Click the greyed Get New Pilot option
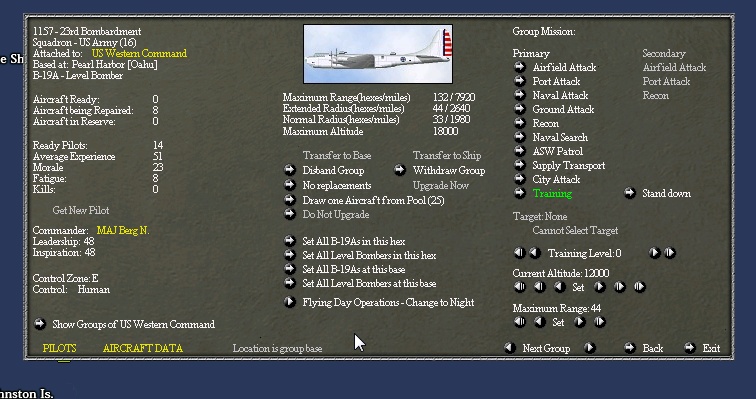Image resolution: width=756 pixels, height=399 pixels. (x=81, y=210)
